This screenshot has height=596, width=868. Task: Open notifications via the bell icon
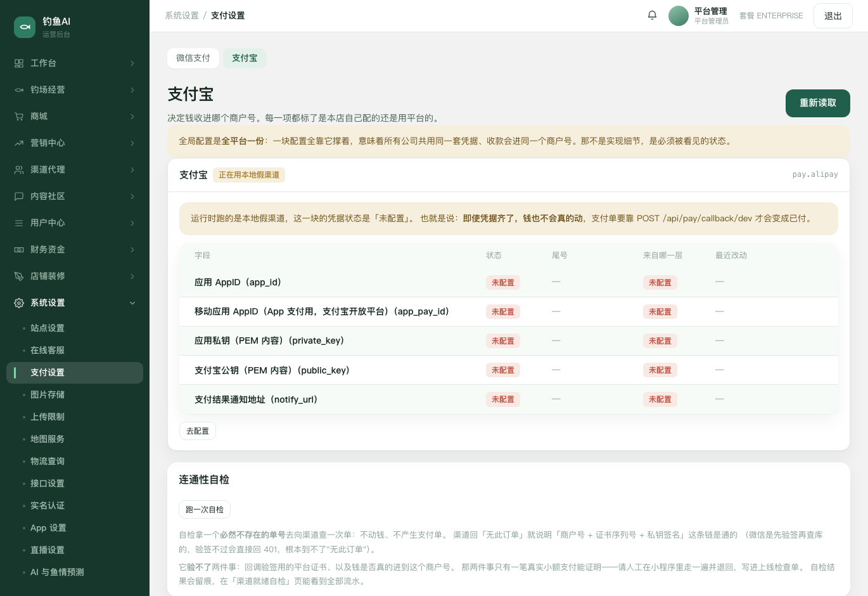[x=652, y=15]
